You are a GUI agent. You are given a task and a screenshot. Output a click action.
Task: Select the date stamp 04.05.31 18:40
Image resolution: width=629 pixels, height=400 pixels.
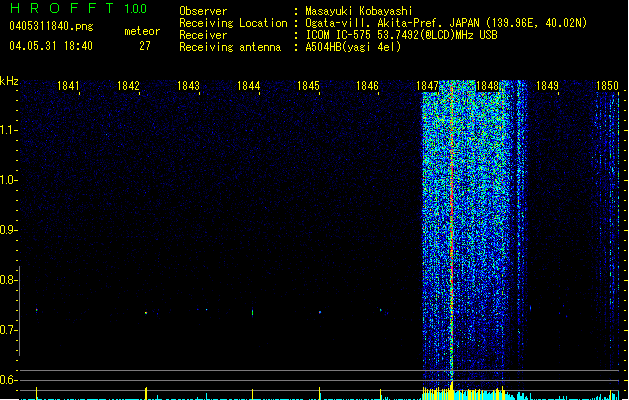[x=51, y=46]
